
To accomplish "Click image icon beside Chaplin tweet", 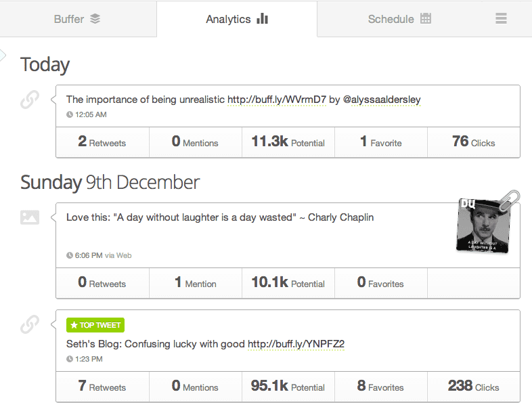I will point(30,217).
